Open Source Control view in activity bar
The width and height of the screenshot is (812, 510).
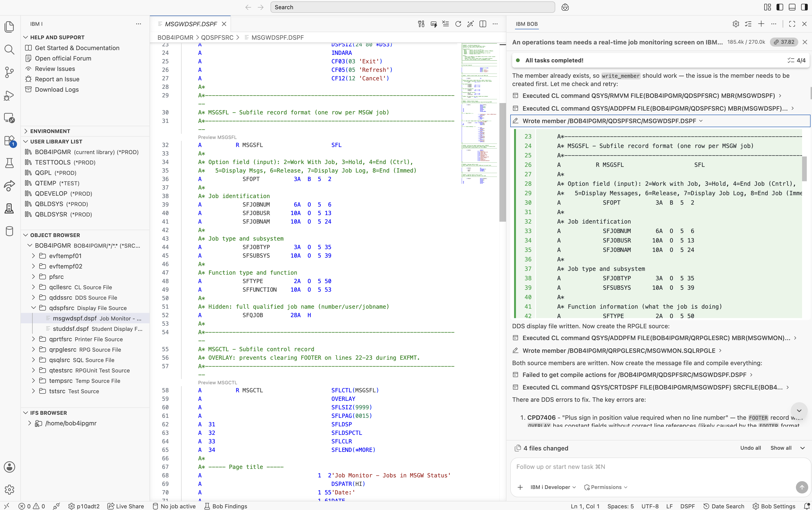point(9,72)
